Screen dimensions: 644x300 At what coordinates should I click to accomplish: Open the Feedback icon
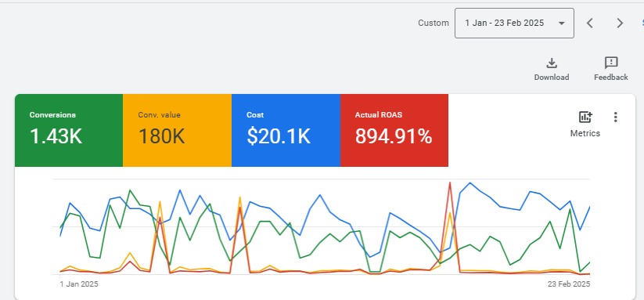point(611,63)
